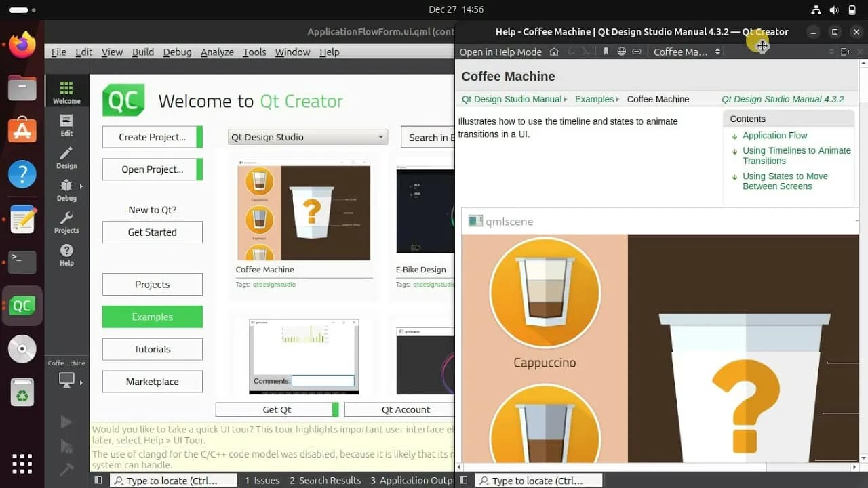Click the Get Started button
This screenshot has height=488, width=868.
[152, 232]
